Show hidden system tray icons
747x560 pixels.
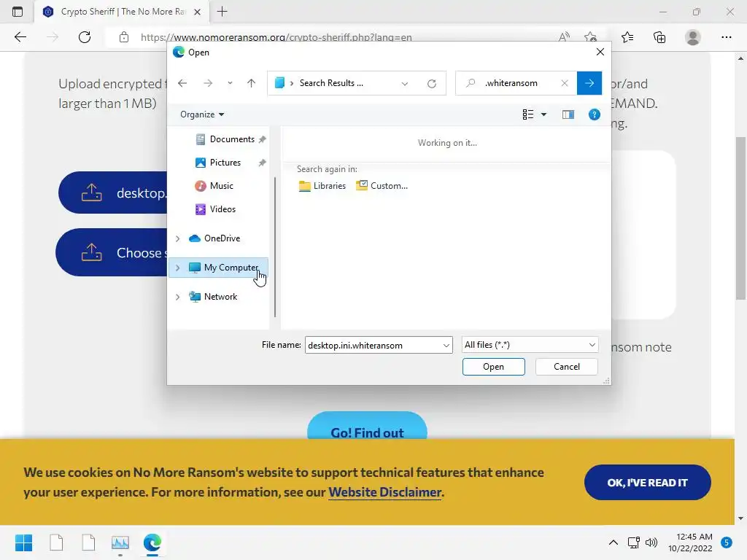pos(614,542)
